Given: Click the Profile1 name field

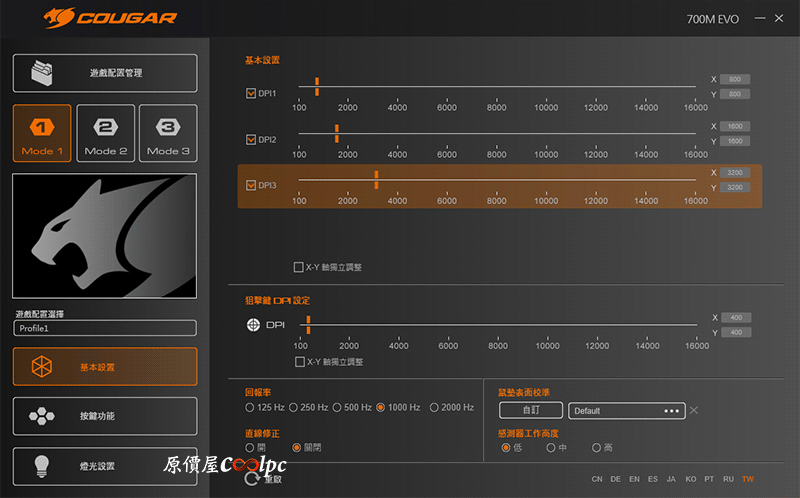Looking at the screenshot, I should click(105, 328).
